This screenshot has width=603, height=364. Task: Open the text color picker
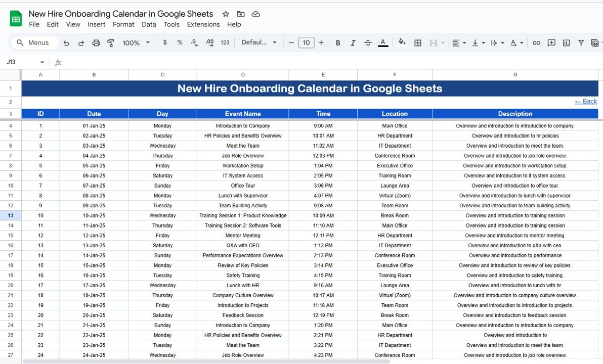pyautogui.click(x=383, y=43)
